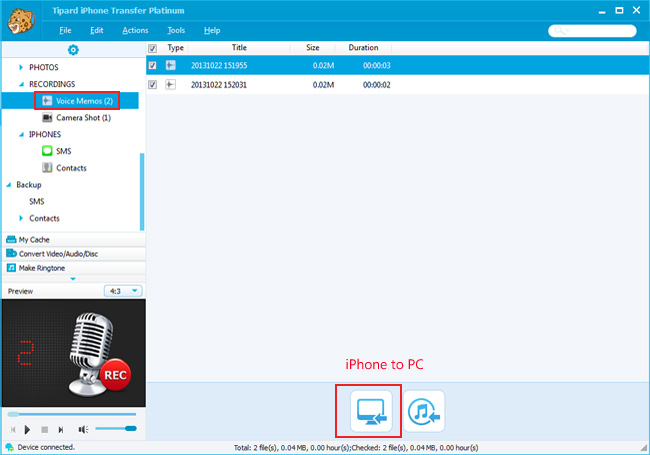650x455 pixels.
Task: Adjust the volume slider in preview
Action: pyautogui.click(x=116, y=428)
